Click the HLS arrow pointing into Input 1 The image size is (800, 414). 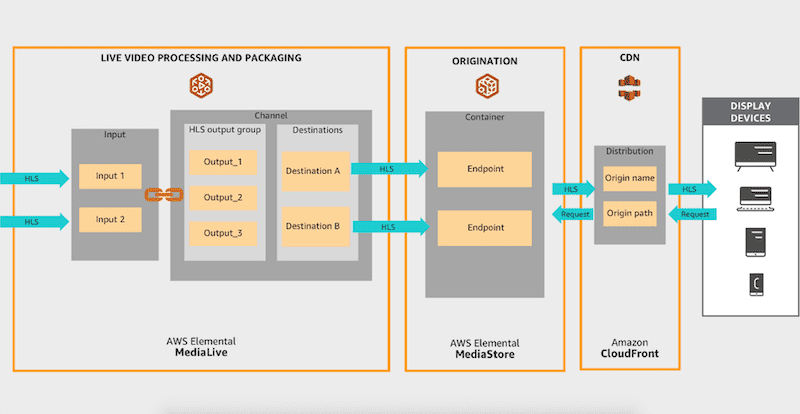(x=32, y=176)
